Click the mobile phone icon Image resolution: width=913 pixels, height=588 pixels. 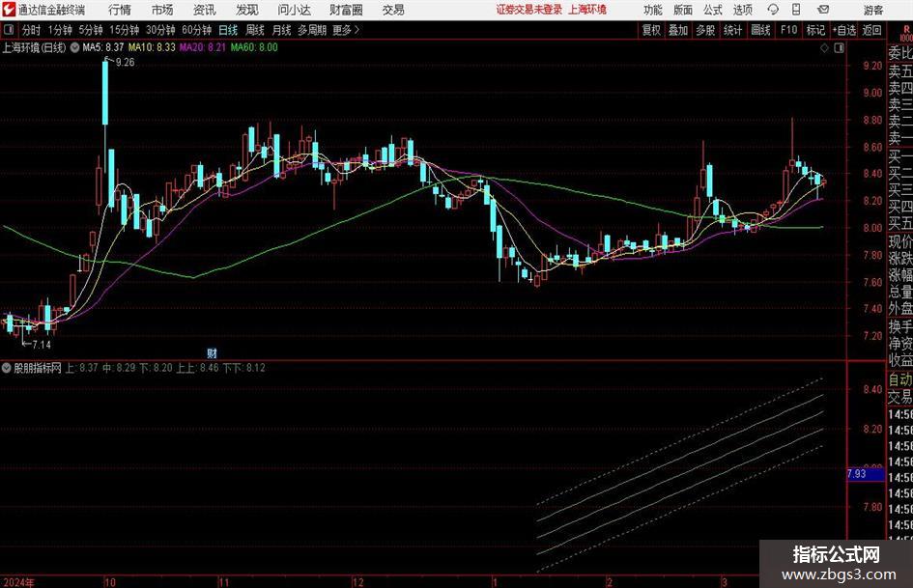coord(796,10)
